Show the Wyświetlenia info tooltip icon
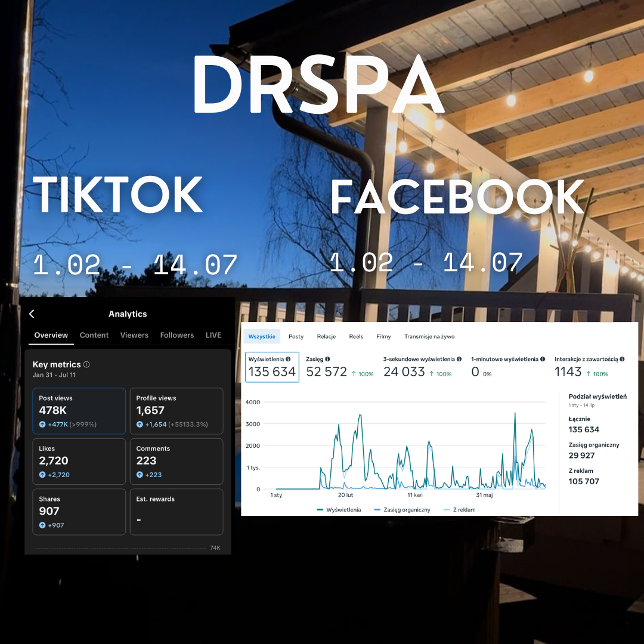Viewport: 644px width, 644px height. pos(288,359)
